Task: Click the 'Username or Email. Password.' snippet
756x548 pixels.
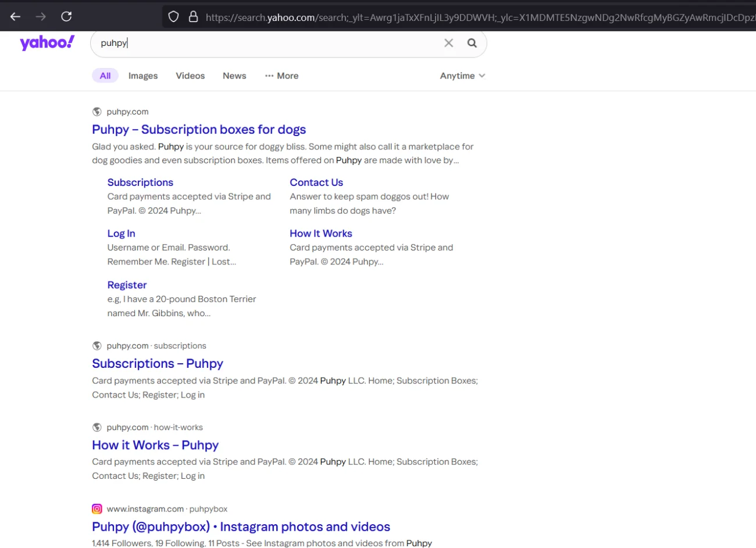Action: click(172, 255)
